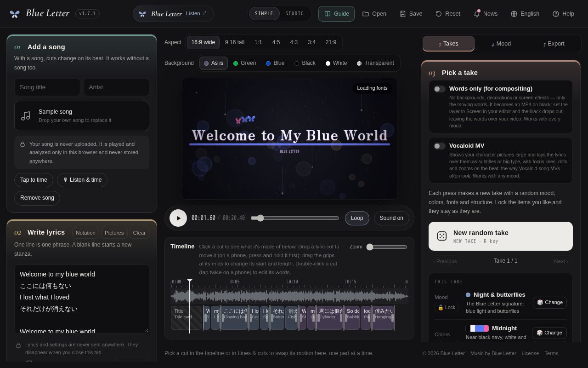Screen dimensions: 588x368
Task: Click the dice icon for New random take
Action: point(442,236)
